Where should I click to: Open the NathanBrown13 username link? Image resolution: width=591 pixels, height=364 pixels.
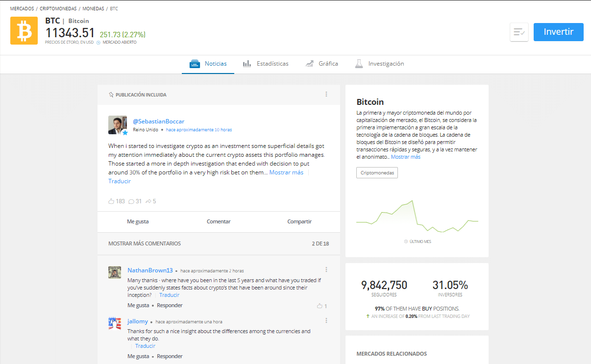point(150,270)
